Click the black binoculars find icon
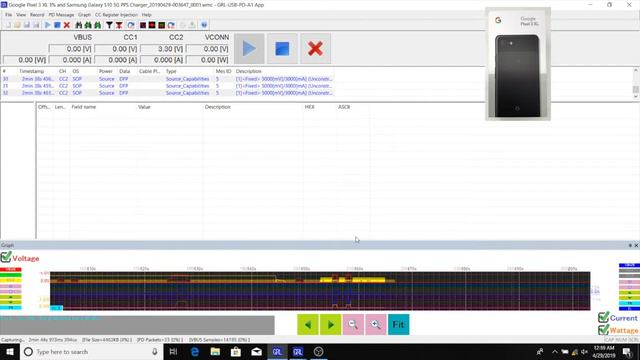The width and height of the screenshot is (640, 360). (78, 25)
